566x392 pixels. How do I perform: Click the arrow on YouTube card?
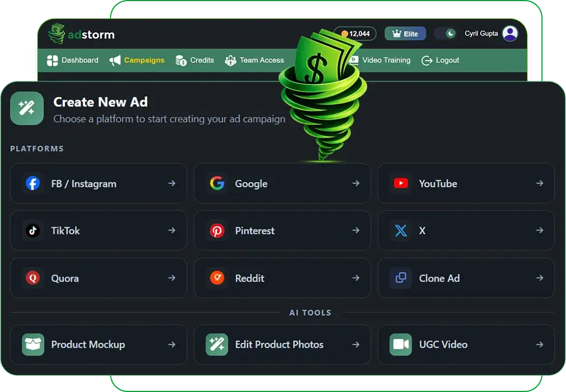(540, 183)
